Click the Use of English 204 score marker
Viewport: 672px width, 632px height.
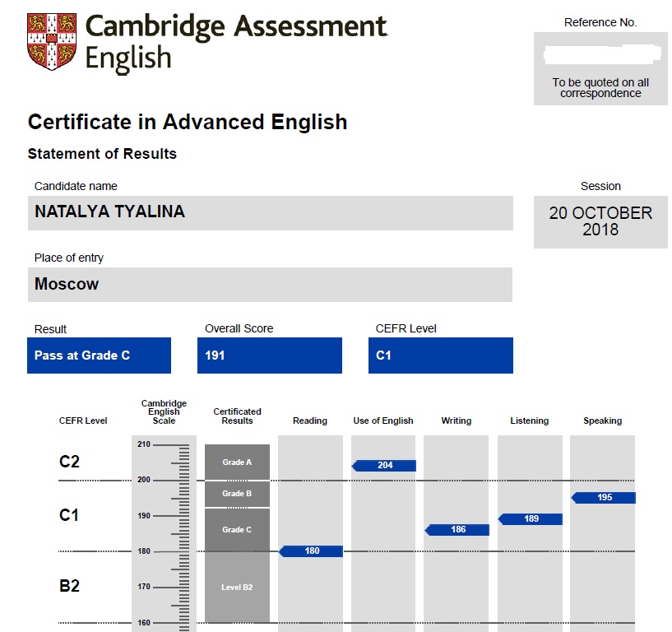pos(384,466)
